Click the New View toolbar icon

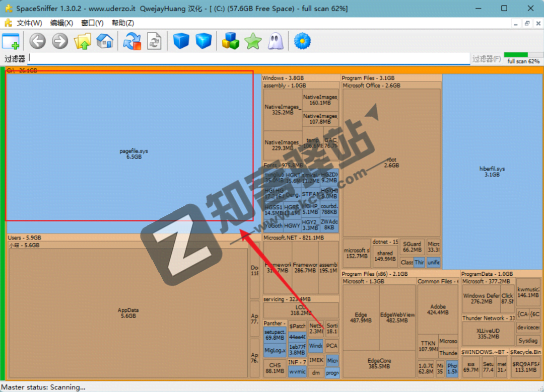coord(11,41)
